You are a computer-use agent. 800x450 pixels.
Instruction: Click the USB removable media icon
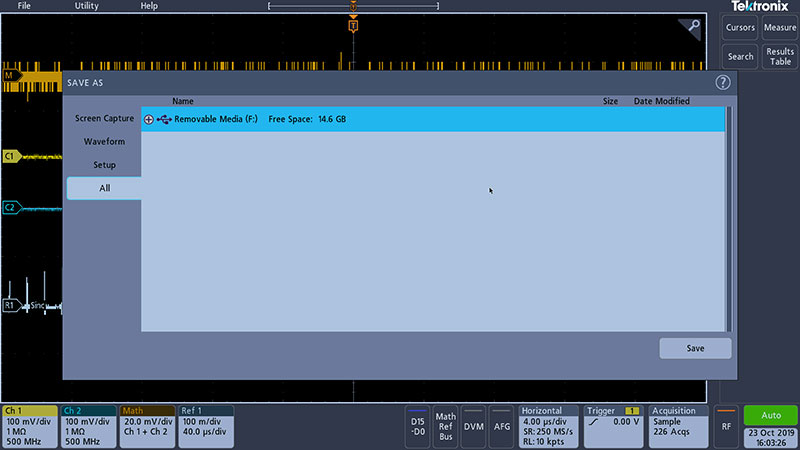coord(164,119)
